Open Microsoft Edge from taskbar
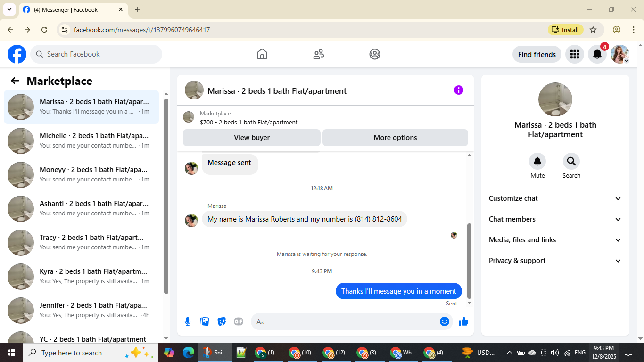The image size is (644, 362). (x=189, y=353)
